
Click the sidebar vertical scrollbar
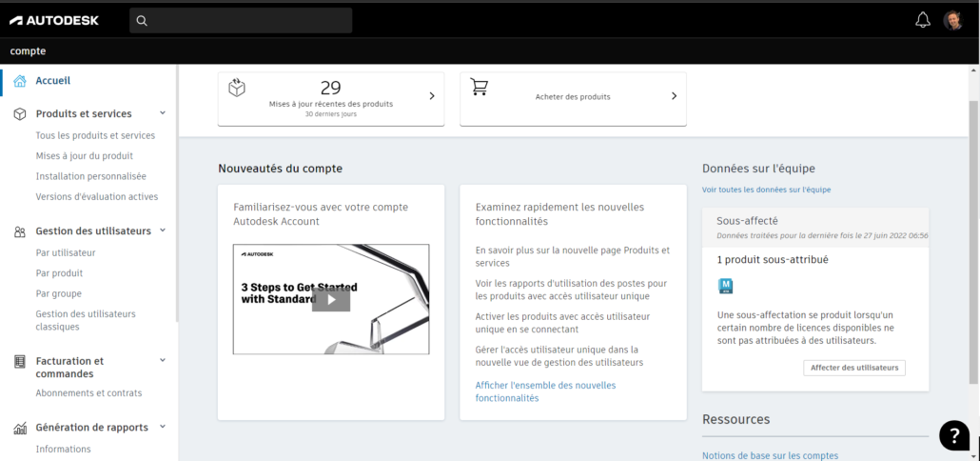tap(176, 194)
